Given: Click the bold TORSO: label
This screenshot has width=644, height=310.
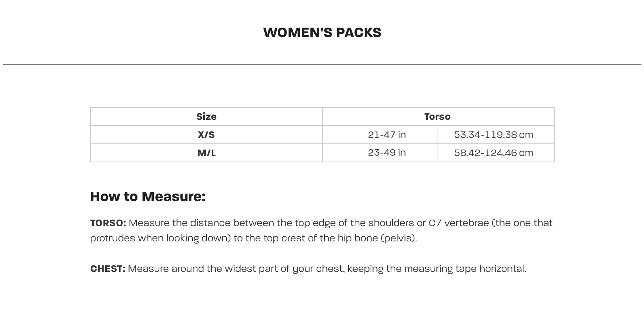Looking at the screenshot, I should pos(108,223).
